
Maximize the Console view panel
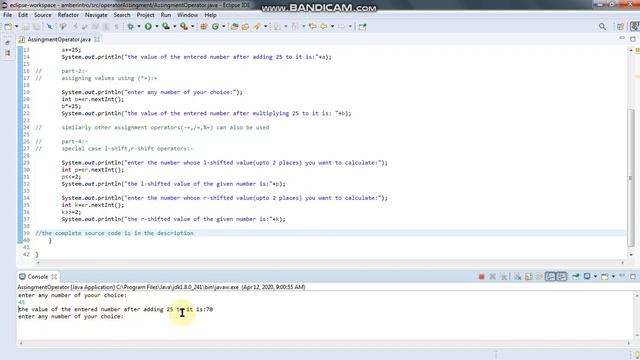(x=633, y=276)
